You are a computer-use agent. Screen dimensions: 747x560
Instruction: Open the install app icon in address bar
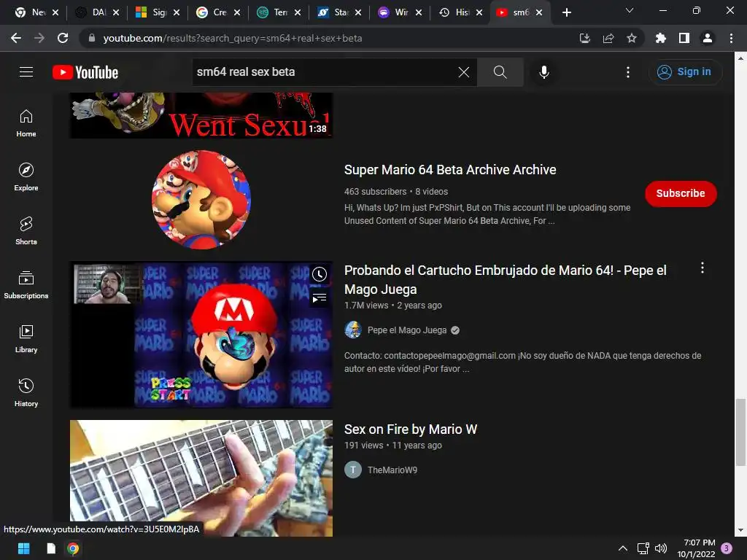coord(585,38)
